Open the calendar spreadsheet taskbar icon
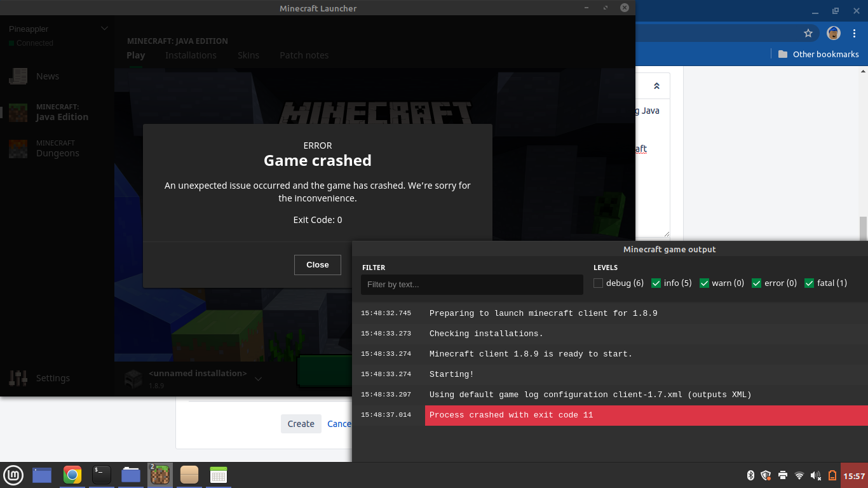868x488 pixels. pyautogui.click(x=219, y=475)
